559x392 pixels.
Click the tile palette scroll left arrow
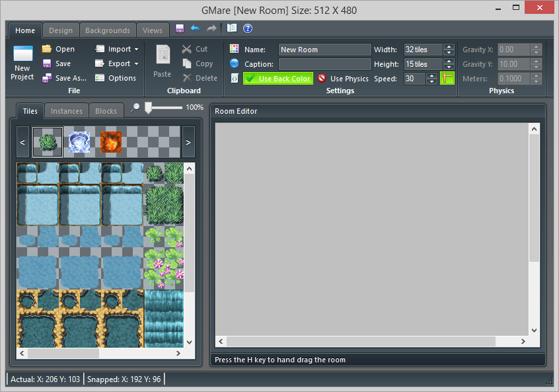(22, 353)
